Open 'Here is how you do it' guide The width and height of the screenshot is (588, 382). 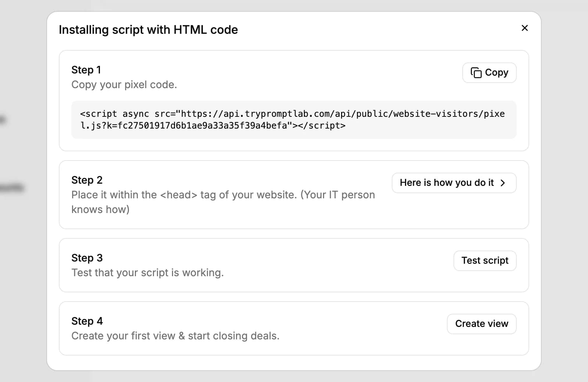pyautogui.click(x=454, y=183)
